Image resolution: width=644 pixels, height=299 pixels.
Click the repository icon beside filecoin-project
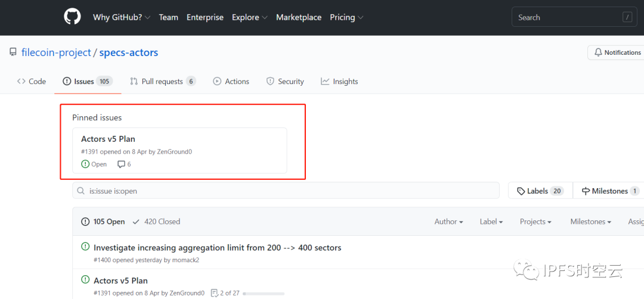(x=13, y=52)
